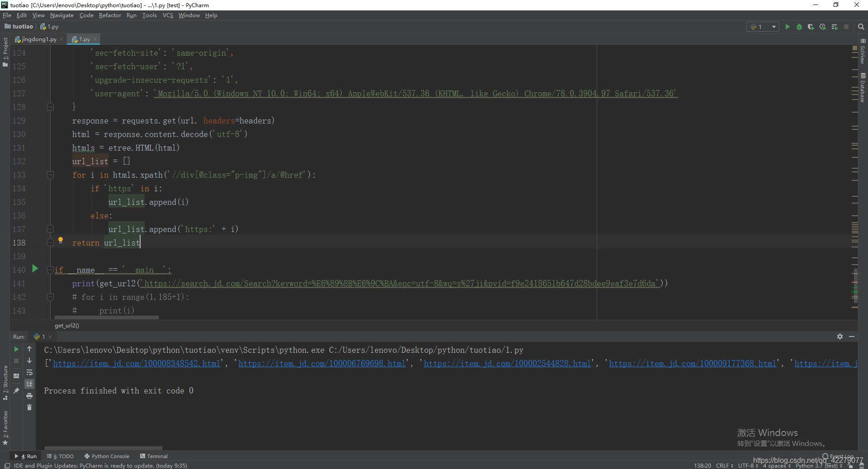Open the Refactor menu

click(x=110, y=15)
